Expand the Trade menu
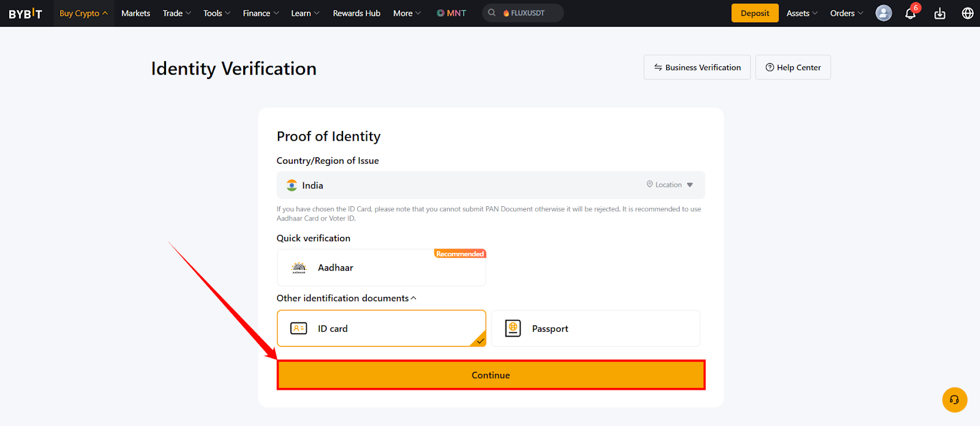Viewport: 980px width, 426px height. coord(177,13)
